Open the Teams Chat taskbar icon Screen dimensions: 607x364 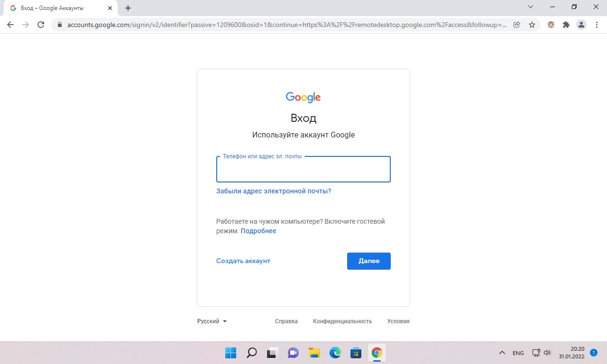(x=293, y=353)
